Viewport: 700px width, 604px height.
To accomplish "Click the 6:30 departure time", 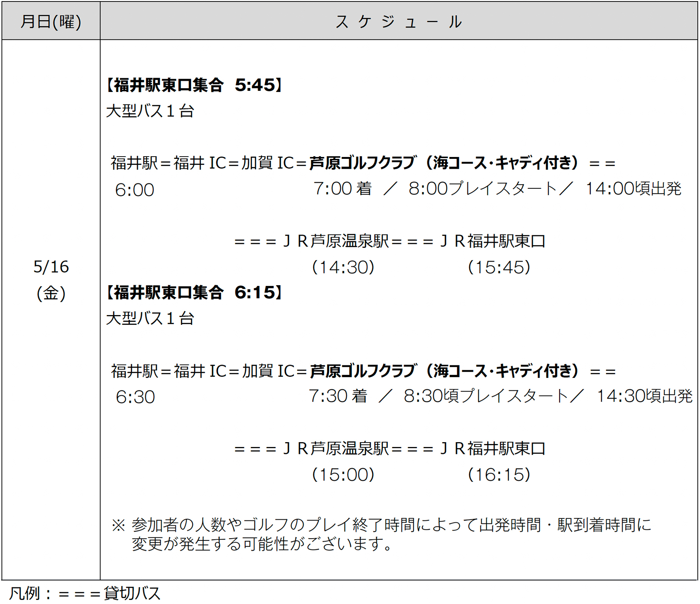I will pos(135,397).
